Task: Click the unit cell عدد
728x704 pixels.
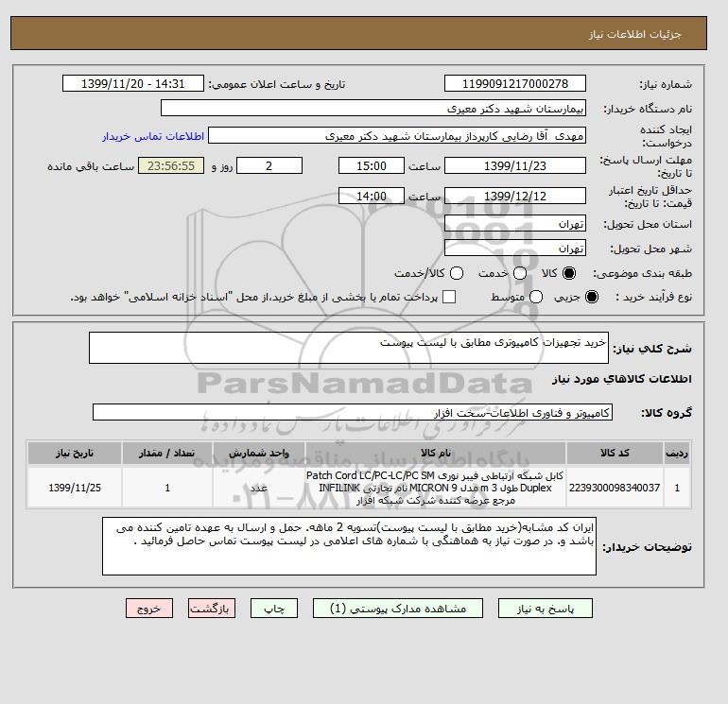Action: [x=259, y=488]
